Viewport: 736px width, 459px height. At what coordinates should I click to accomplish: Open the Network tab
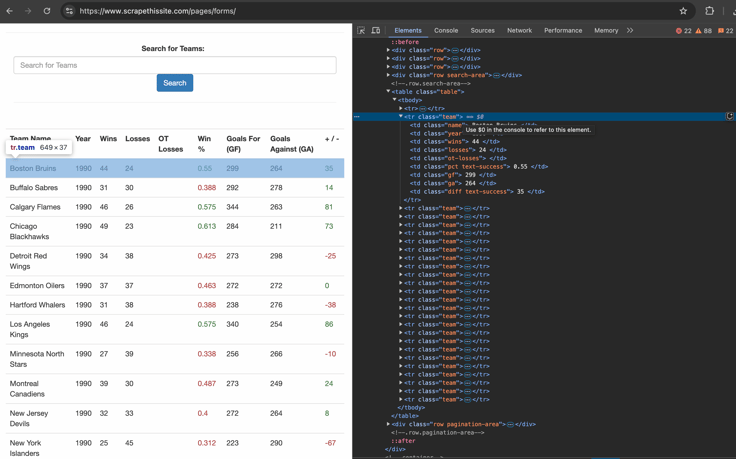[519, 31]
